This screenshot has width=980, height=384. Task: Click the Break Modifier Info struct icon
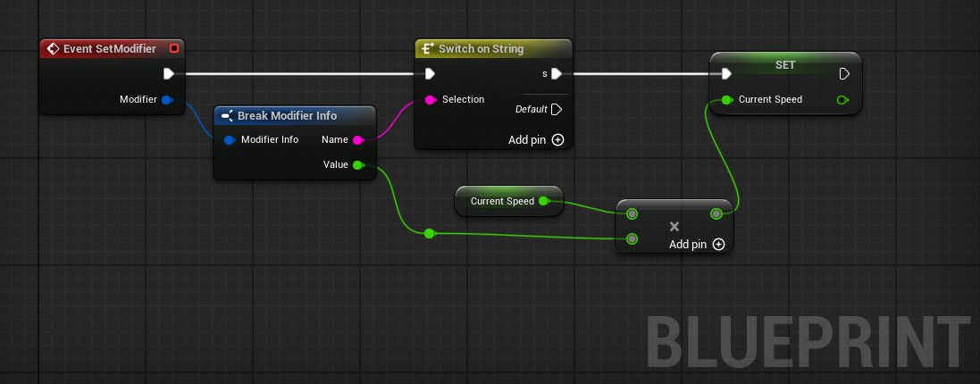(227, 116)
